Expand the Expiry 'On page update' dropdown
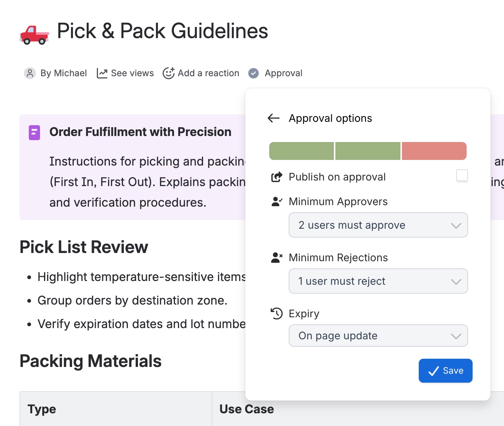 click(378, 336)
